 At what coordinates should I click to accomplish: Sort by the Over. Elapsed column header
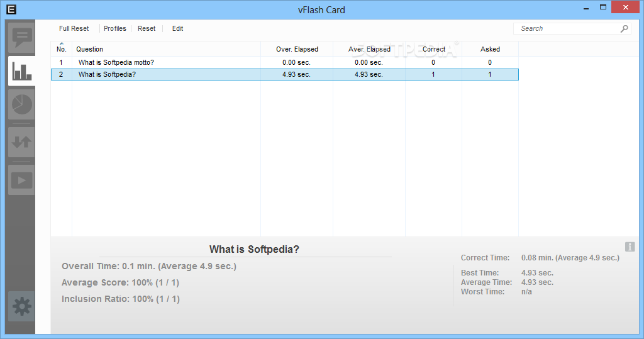pyautogui.click(x=297, y=49)
